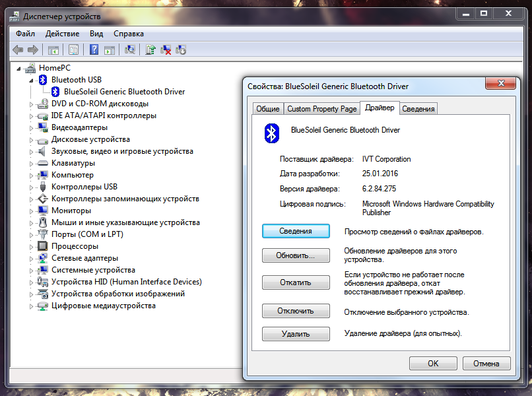Click the DVD и CD-ROM drive icon
Screen dimensions: 532x396
tap(43, 104)
